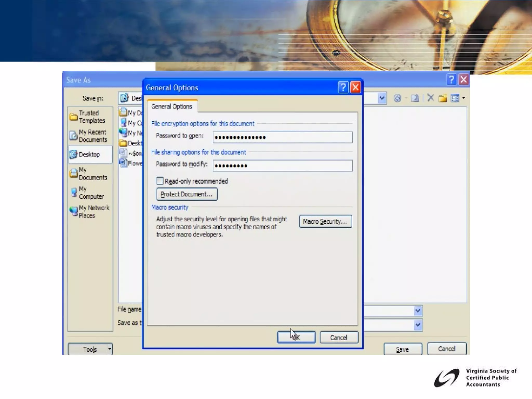Open Macro Security settings button

(x=325, y=221)
